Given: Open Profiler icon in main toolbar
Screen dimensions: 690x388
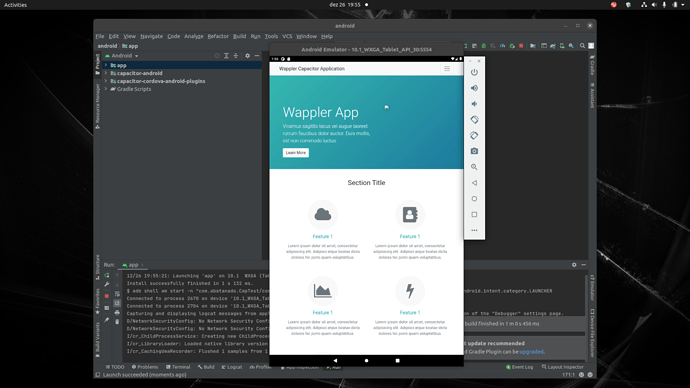Looking at the screenshot, I should click(x=502, y=46).
